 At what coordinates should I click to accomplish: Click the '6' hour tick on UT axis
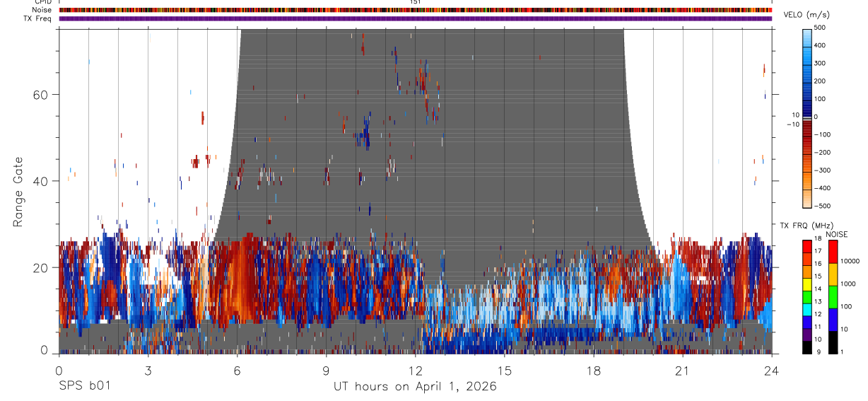pos(237,370)
